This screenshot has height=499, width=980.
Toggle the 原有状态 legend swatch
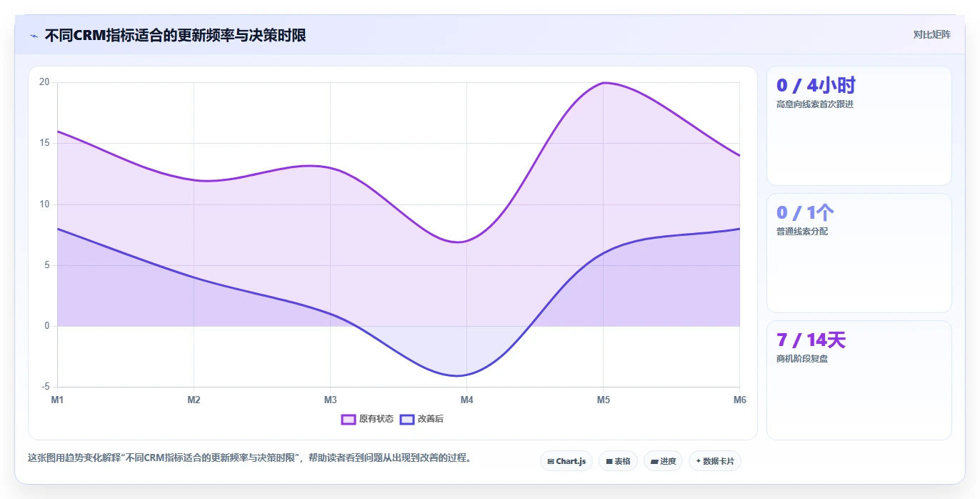click(x=349, y=419)
